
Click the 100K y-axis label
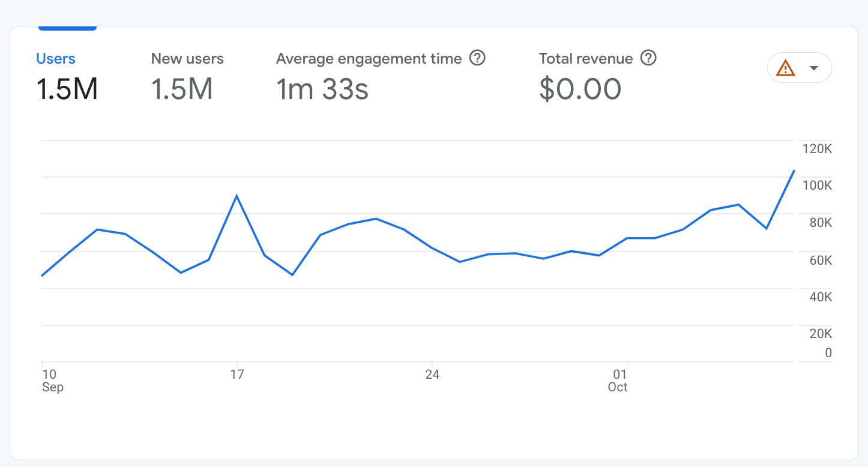click(817, 185)
